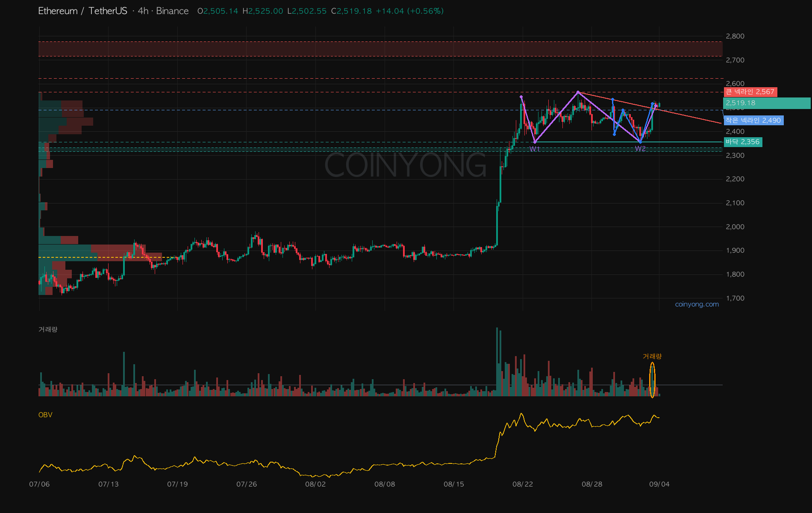Click the 2,700 price axis label
The image size is (812, 513).
[x=735, y=60]
